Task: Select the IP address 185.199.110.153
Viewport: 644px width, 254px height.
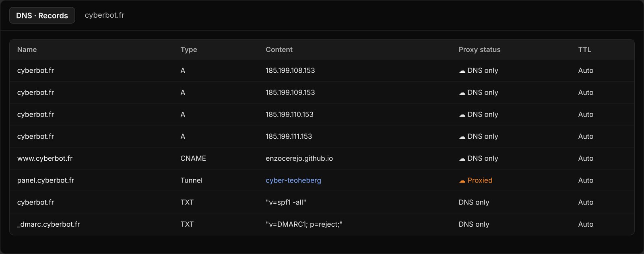Action: tap(289, 115)
